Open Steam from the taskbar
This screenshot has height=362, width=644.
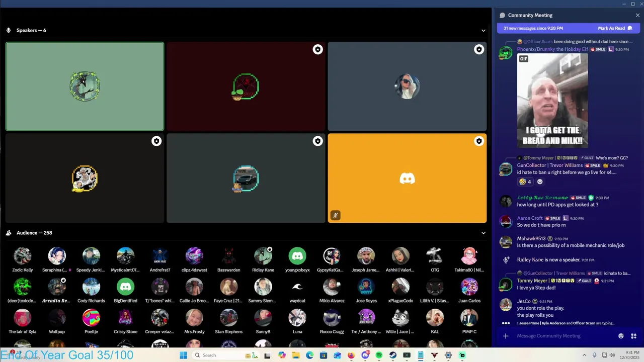393,355
